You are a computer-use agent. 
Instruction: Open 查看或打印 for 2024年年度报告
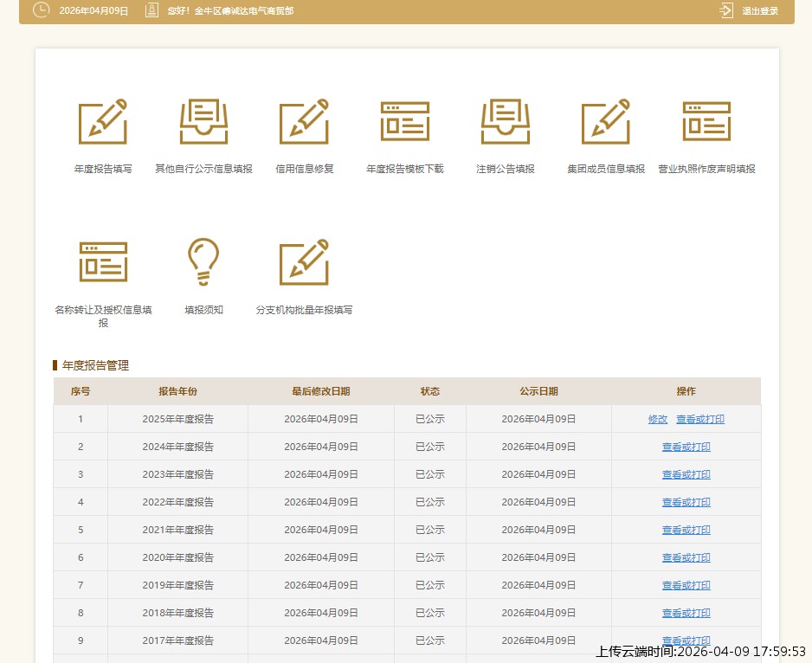coord(686,447)
